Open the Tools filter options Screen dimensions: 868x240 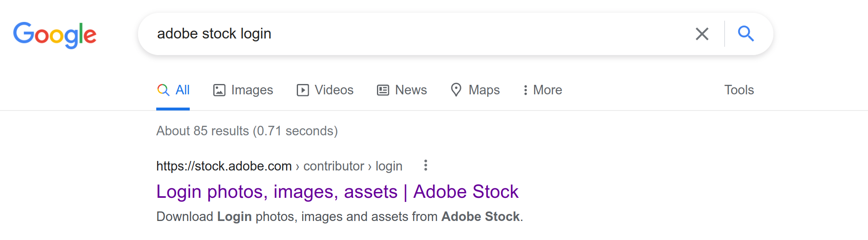(738, 90)
